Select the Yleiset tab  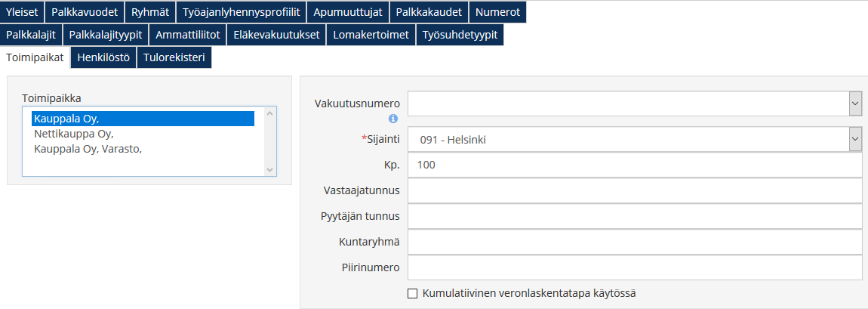[x=22, y=12]
